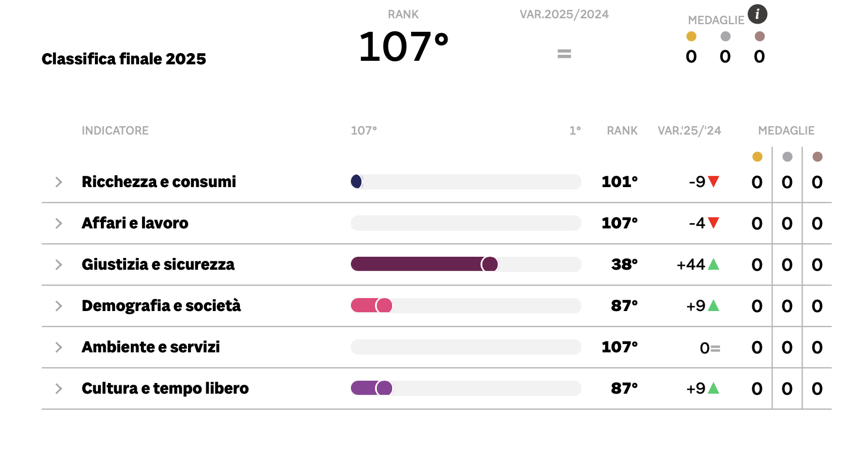This screenshot has height=458, width=868.
Task: Click the green up arrow beside +44
Action: (x=714, y=264)
